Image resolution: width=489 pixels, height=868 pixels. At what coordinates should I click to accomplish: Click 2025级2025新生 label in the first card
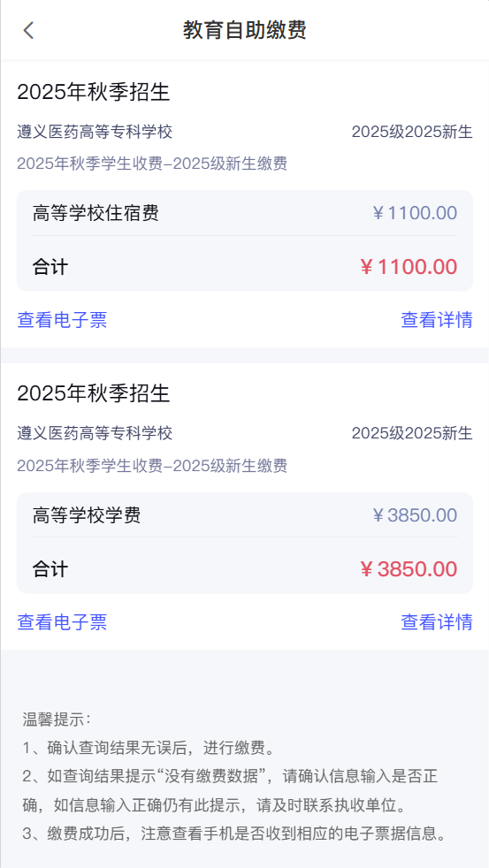point(412,132)
